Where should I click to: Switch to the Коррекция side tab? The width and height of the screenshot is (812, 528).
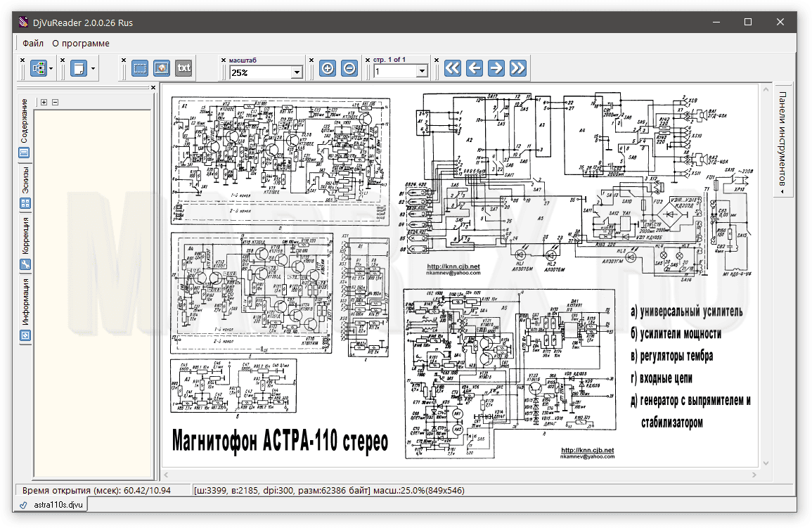click(x=25, y=243)
